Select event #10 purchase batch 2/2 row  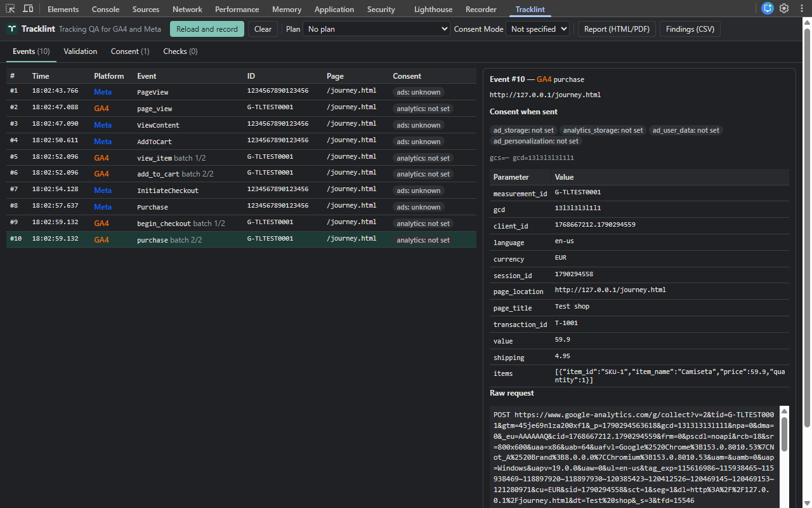241,240
